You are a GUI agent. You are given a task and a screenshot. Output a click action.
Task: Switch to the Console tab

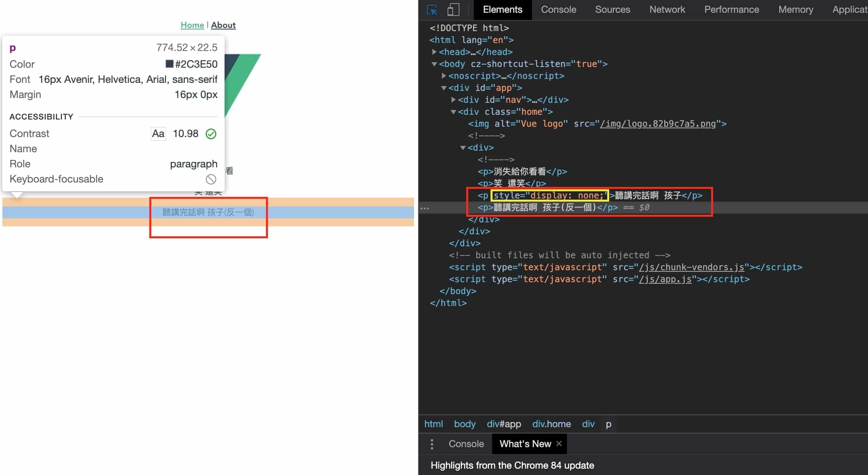(558, 10)
